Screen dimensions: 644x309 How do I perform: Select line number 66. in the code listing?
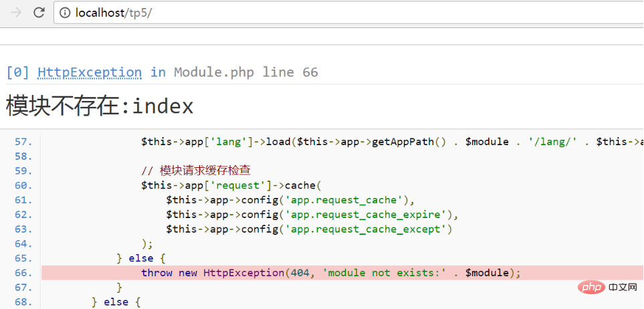point(23,274)
